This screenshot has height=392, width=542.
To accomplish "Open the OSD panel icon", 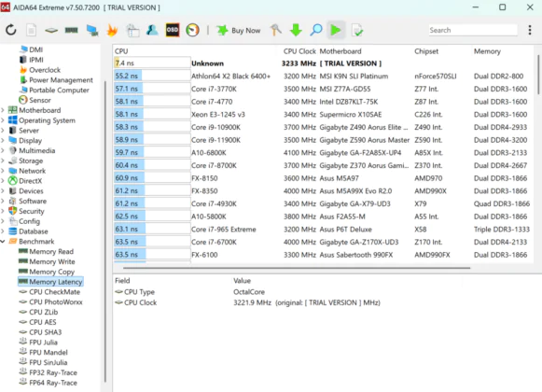I will pos(173,30).
